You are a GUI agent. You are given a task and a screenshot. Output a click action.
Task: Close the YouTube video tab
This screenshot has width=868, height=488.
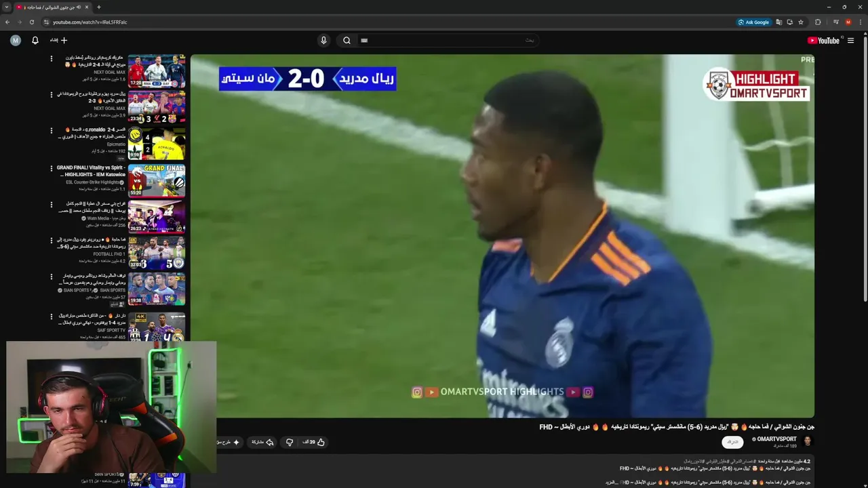(x=87, y=7)
